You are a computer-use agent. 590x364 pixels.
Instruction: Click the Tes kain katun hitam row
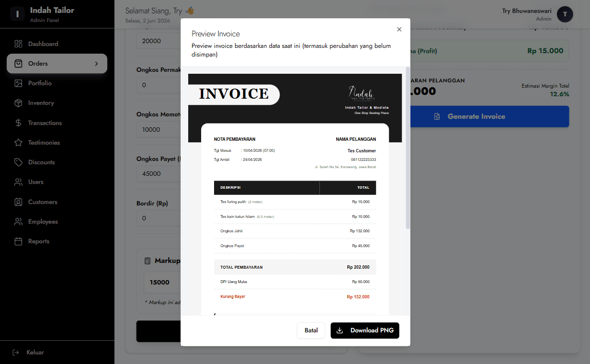[x=295, y=216]
